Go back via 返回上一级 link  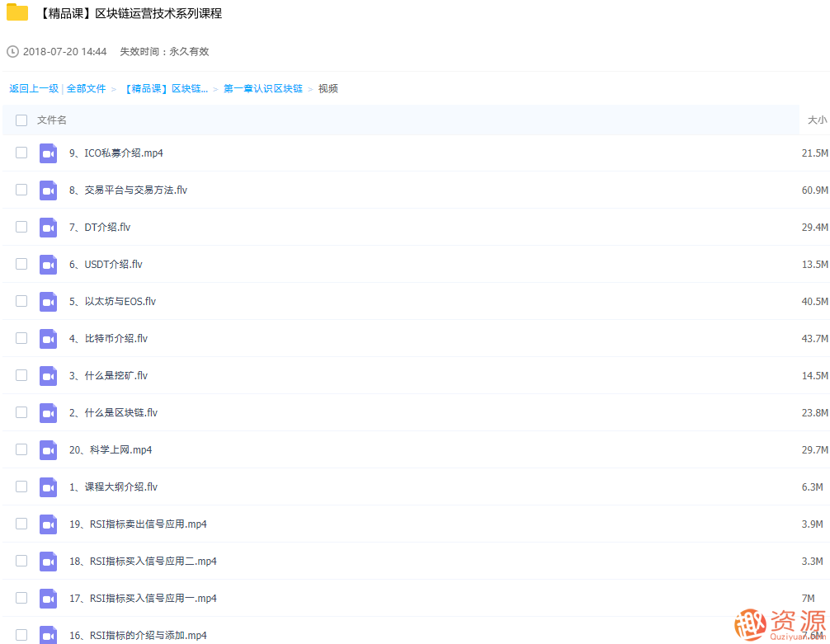(x=34, y=88)
